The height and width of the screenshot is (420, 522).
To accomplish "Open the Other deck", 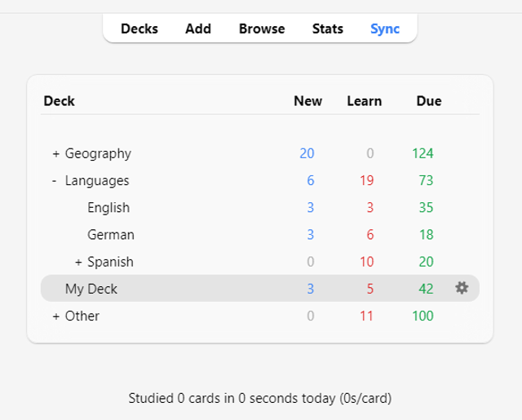I will point(82,316).
